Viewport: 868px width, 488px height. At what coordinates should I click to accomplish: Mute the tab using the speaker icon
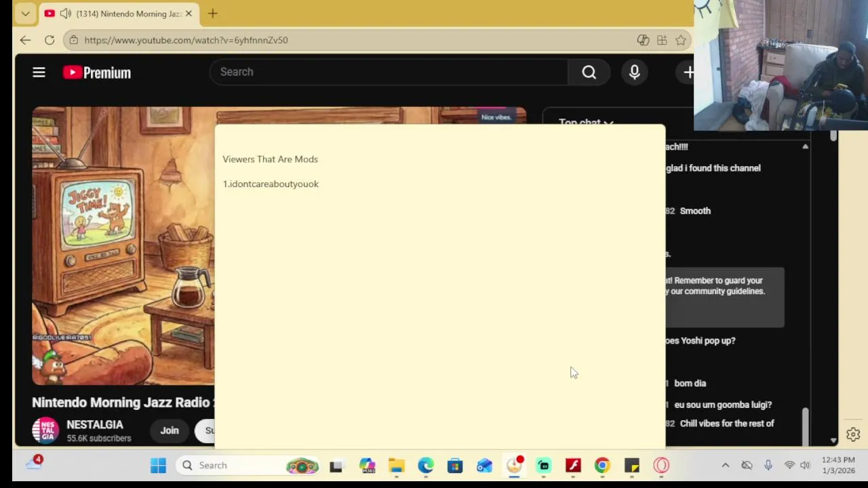(x=66, y=14)
